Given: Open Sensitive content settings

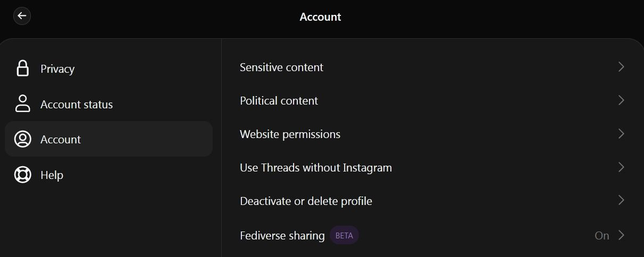Looking at the screenshot, I should pos(281,67).
